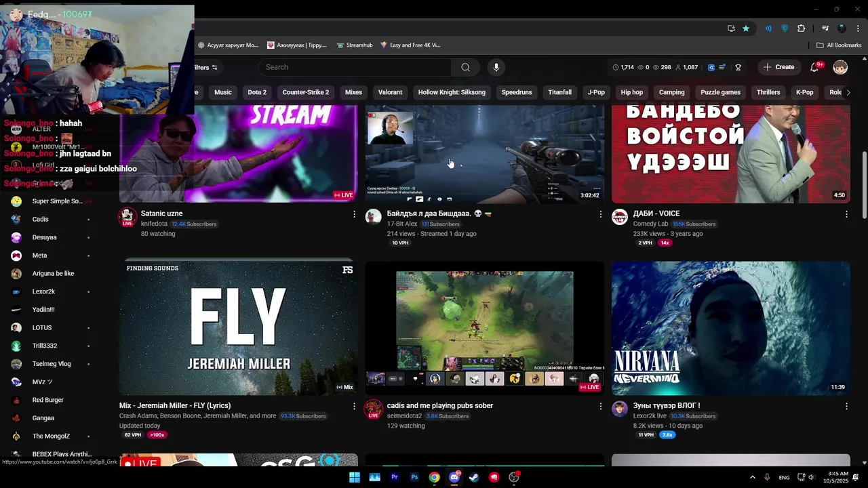Open OBS Studio from taskbar

[x=514, y=477]
